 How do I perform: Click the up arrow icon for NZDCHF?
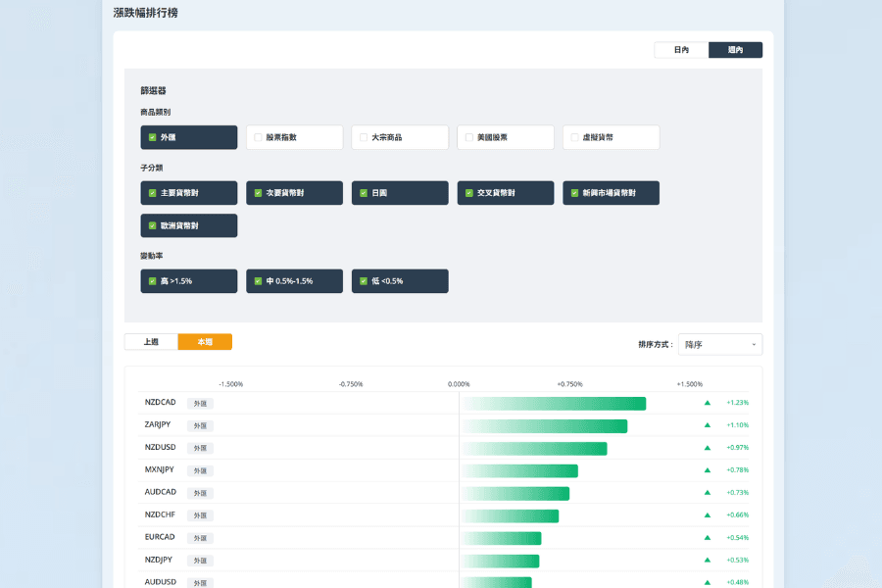point(708,515)
